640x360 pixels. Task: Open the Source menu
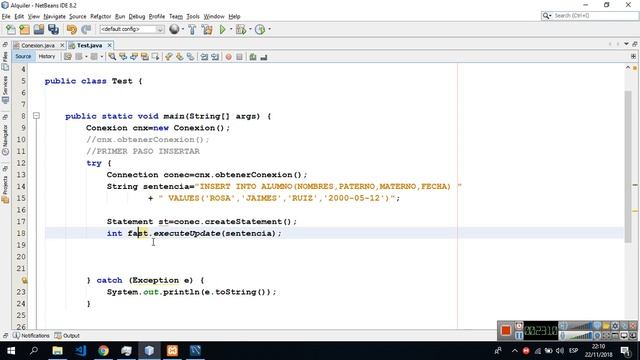click(78, 16)
